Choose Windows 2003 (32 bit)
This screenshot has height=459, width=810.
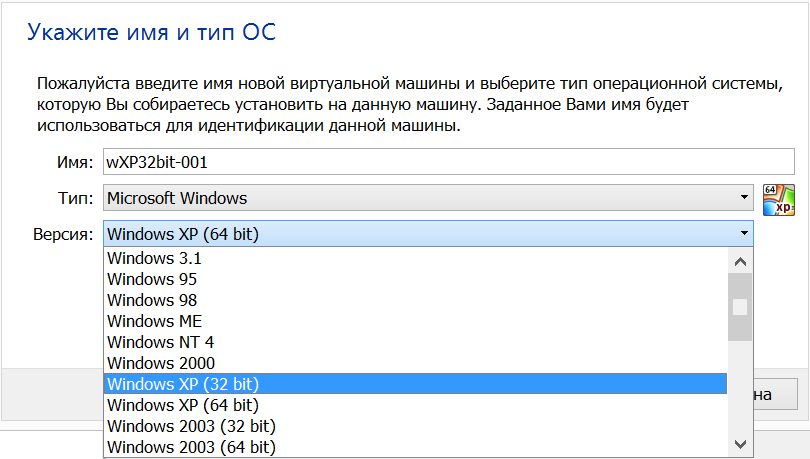click(415, 426)
